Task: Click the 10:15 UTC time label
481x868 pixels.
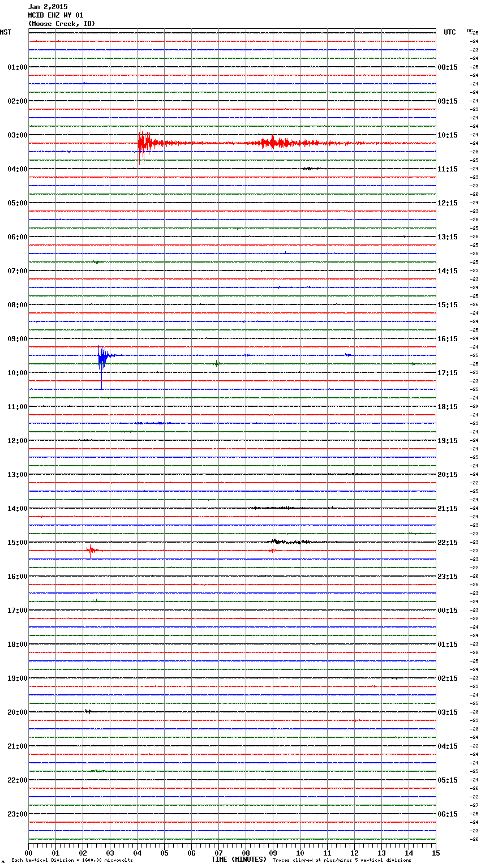Action: pyautogui.click(x=448, y=135)
